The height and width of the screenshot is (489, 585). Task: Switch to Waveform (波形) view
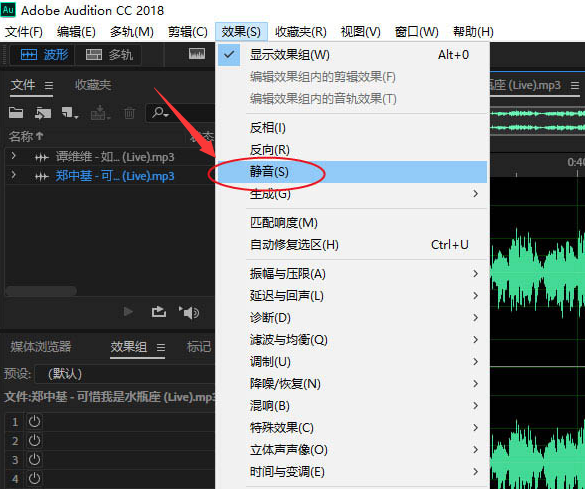point(44,55)
